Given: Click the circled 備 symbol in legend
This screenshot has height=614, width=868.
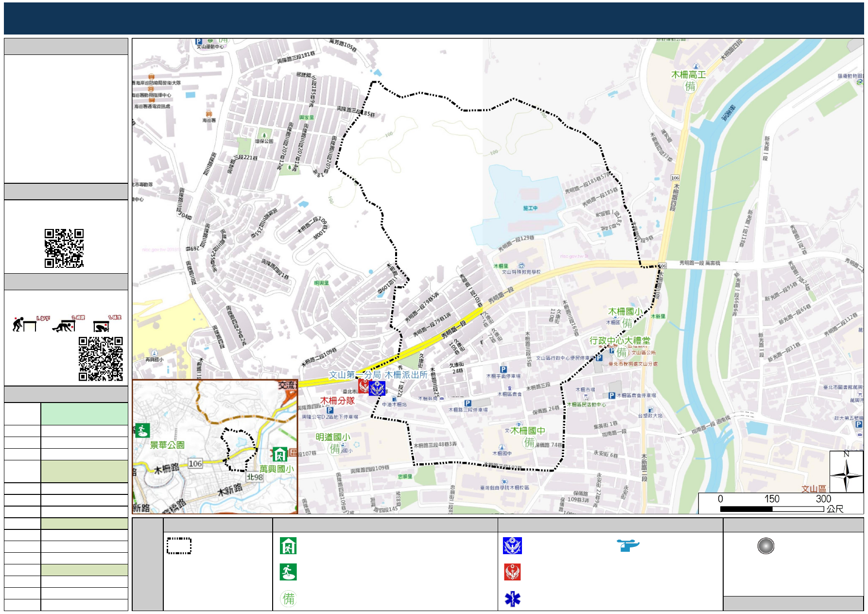Looking at the screenshot, I should click(x=289, y=598).
